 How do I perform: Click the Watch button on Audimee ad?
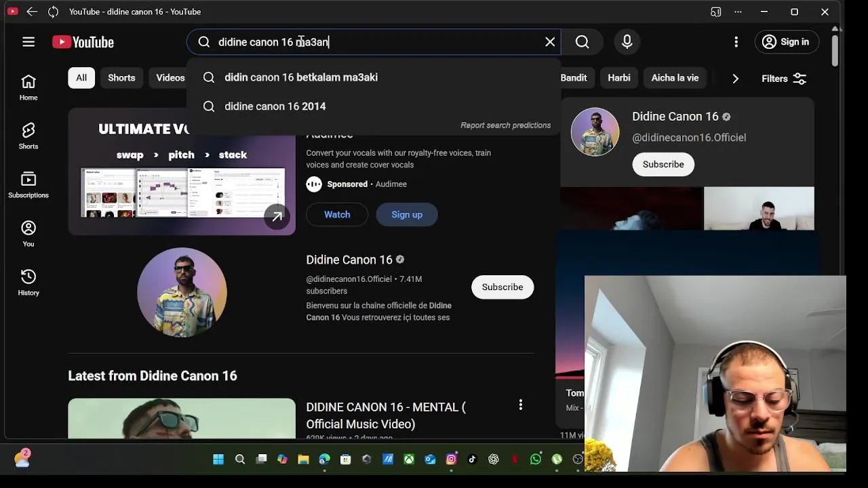337,215
